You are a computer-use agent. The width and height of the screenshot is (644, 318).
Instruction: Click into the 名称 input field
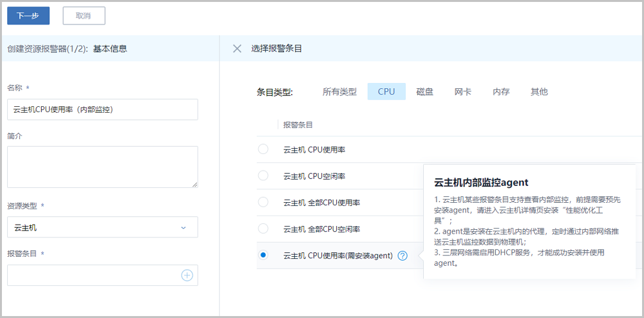(102, 109)
